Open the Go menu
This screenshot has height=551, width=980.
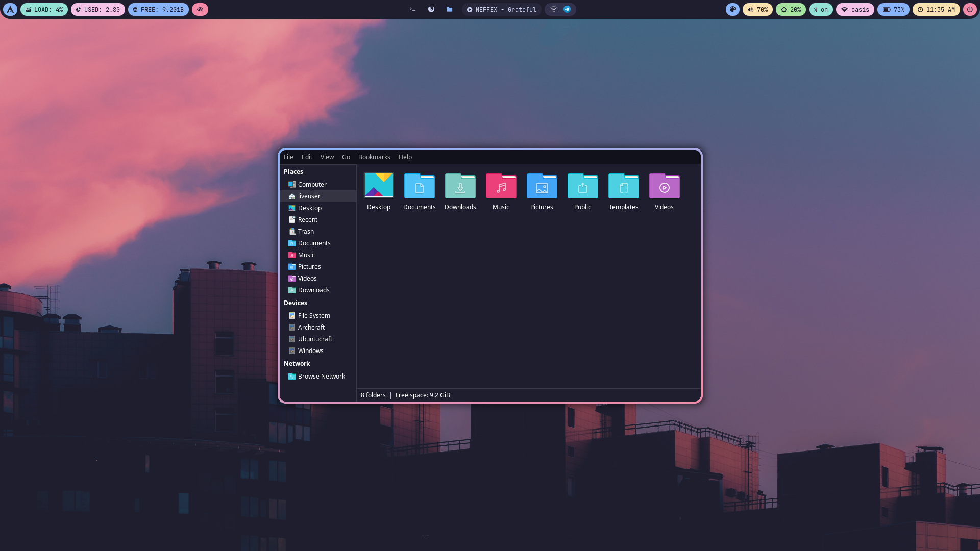click(346, 157)
